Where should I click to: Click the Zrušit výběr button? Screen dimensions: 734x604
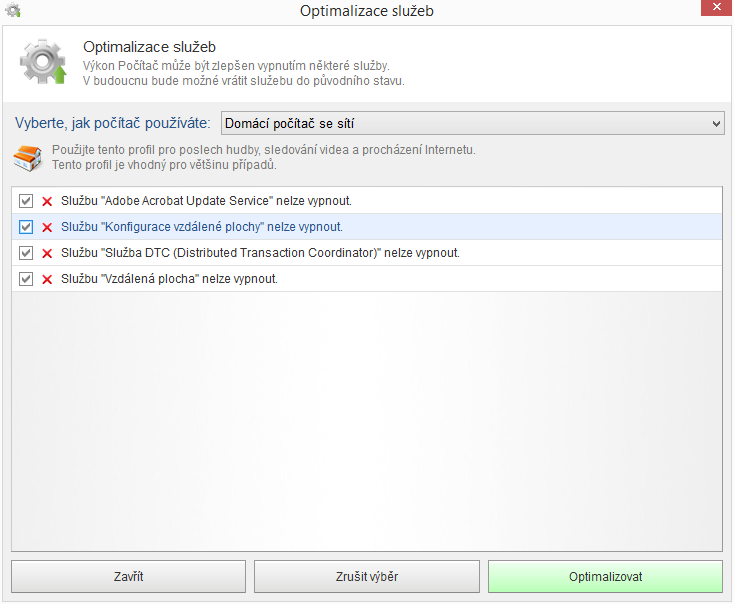tap(367, 576)
